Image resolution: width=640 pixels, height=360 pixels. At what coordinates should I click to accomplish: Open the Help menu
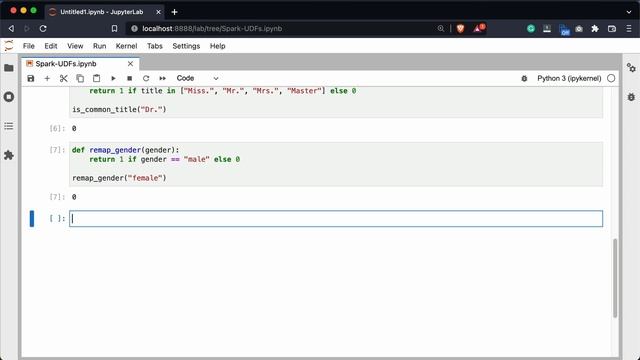click(x=218, y=46)
